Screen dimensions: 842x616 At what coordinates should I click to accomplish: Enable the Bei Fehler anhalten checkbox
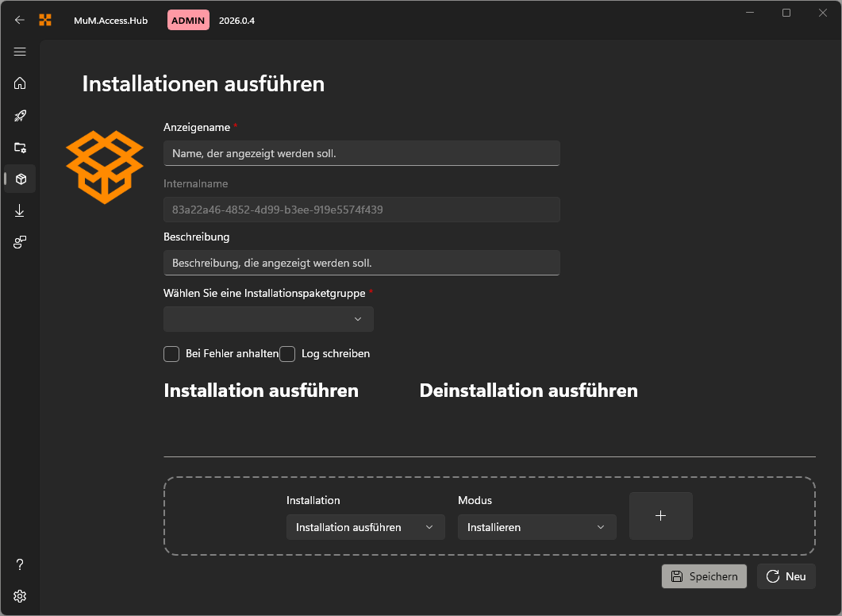(x=171, y=354)
